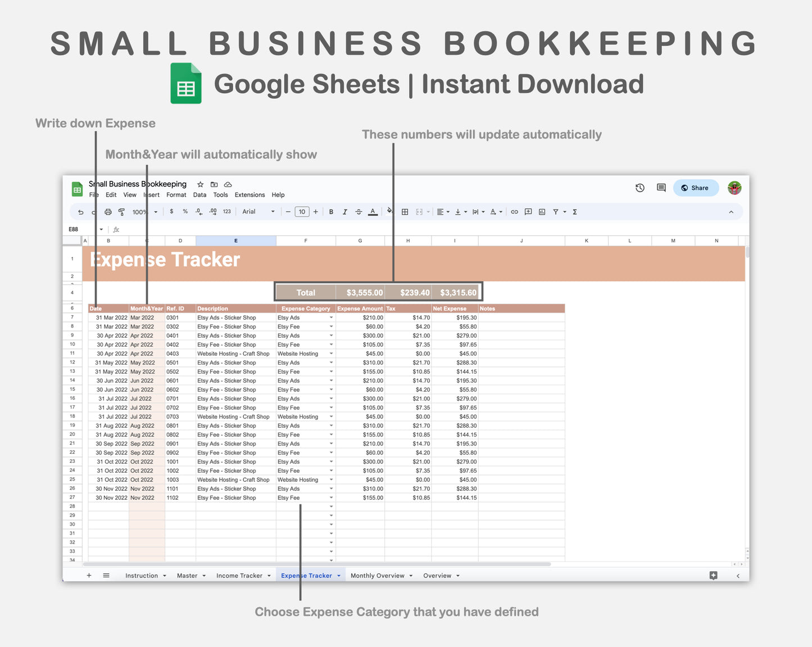812x647 pixels.
Task: Toggle bold formatting
Action: point(331,212)
